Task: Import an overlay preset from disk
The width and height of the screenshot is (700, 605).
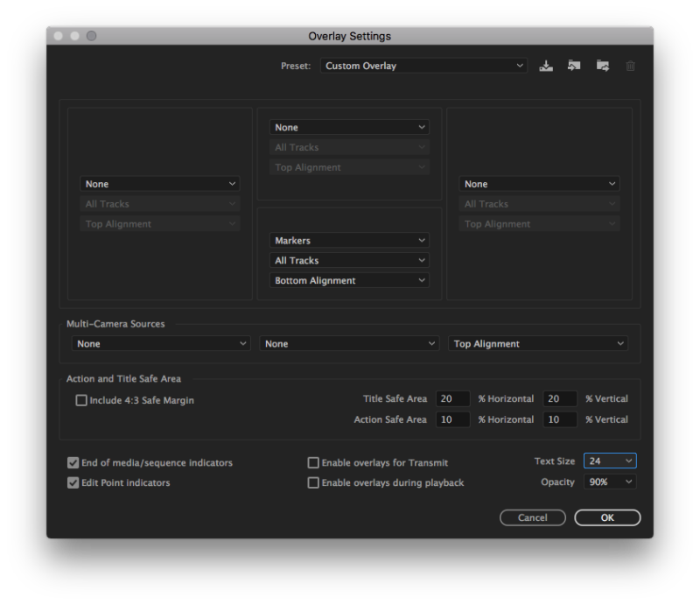Action: pyautogui.click(x=574, y=65)
